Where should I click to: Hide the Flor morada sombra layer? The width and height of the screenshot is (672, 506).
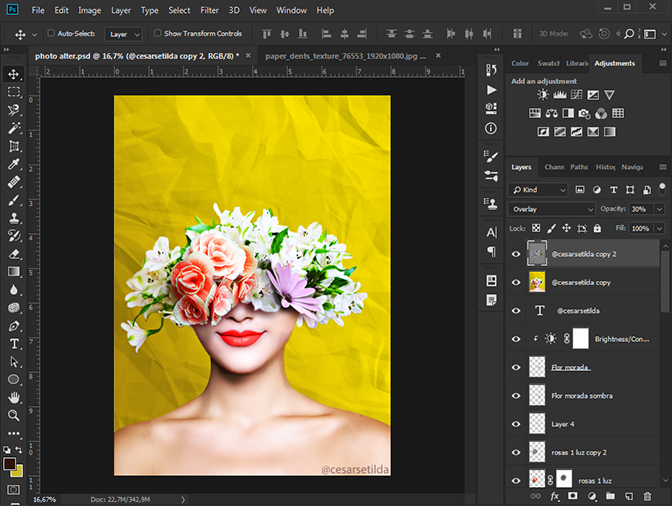coord(516,395)
